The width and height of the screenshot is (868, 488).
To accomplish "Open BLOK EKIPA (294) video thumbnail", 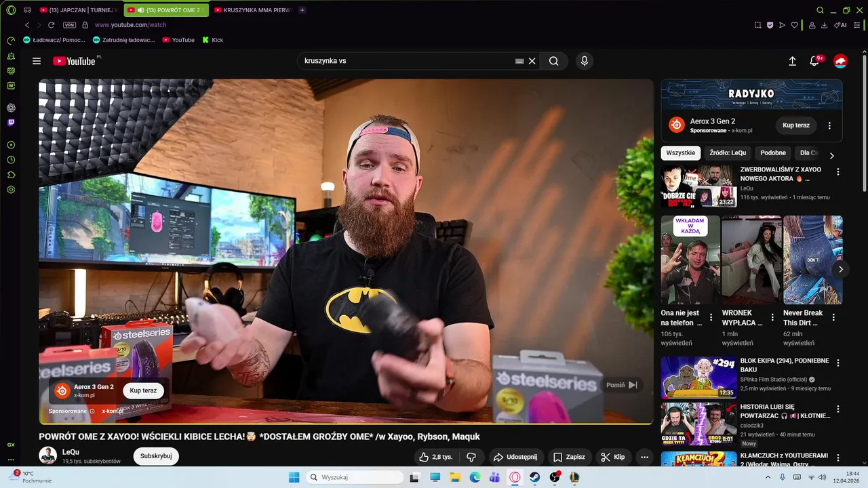I will click(x=698, y=378).
